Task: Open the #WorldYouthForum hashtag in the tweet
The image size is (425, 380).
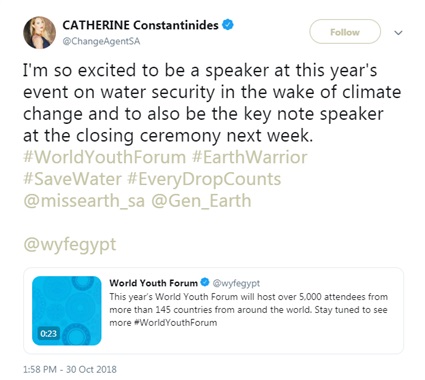Action: [x=104, y=157]
